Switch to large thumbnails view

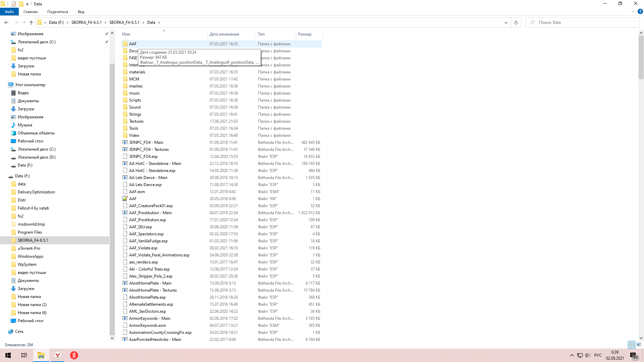[x=639, y=345]
